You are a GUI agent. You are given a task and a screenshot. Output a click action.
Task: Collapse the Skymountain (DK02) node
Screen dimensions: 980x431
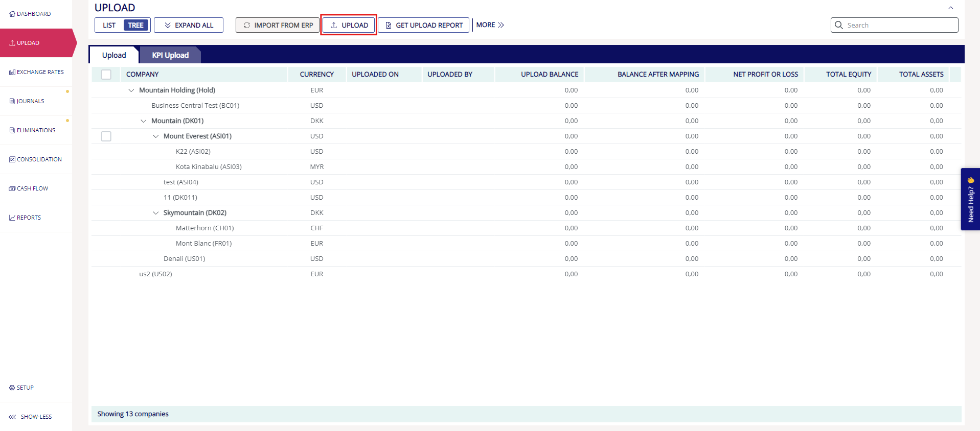pyautogui.click(x=156, y=213)
